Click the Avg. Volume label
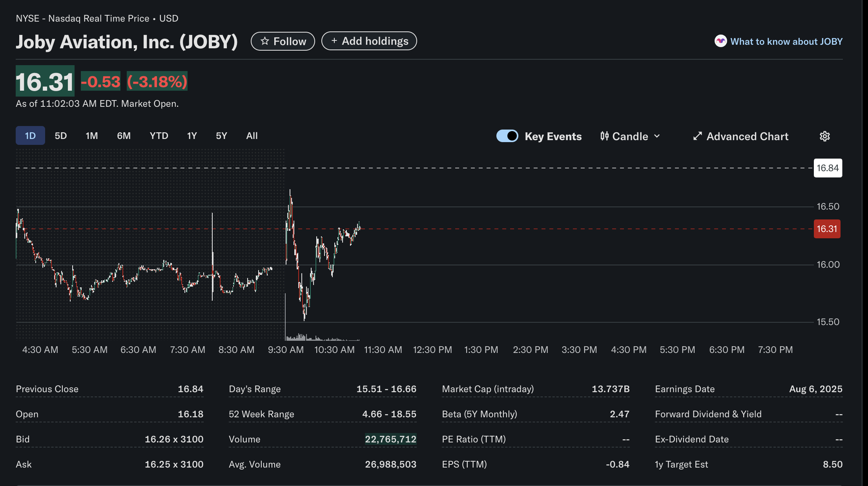Viewport: 868px width, 486px height. click(255, 464)
